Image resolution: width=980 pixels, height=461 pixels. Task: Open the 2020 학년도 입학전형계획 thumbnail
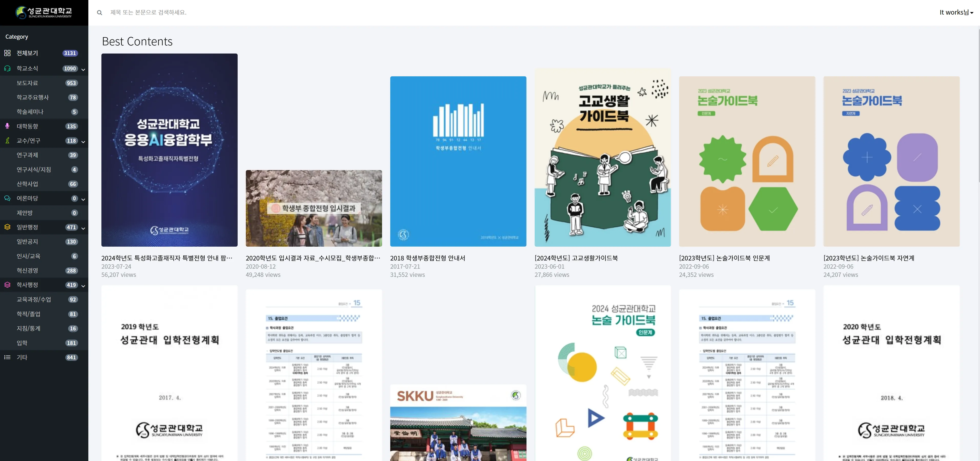(891, 373)
